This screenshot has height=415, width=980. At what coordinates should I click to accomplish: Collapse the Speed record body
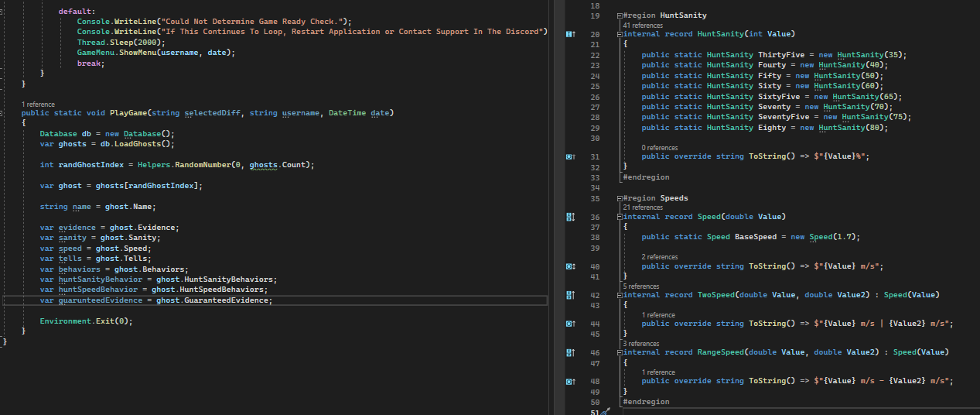[619, 218]
